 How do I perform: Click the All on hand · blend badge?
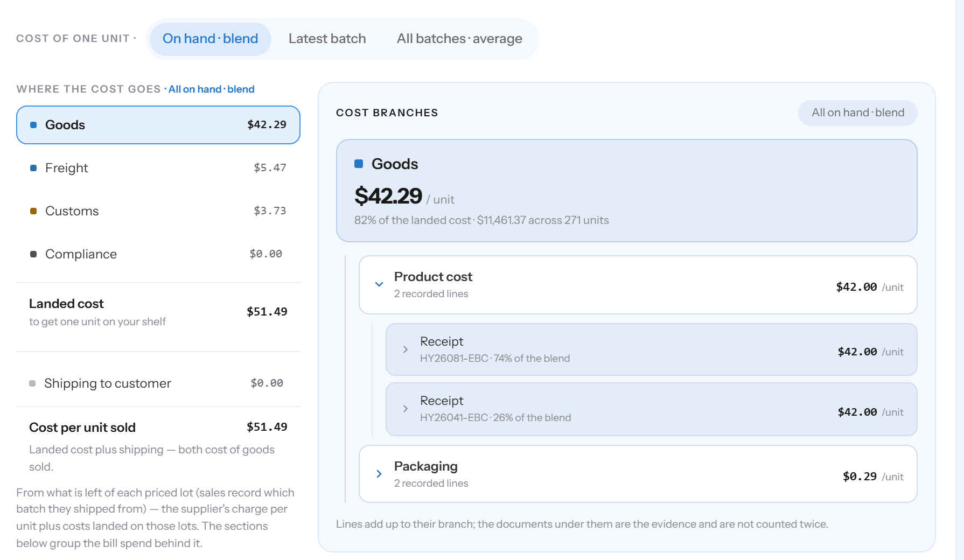pyautogui.click(x=857, y=113)
